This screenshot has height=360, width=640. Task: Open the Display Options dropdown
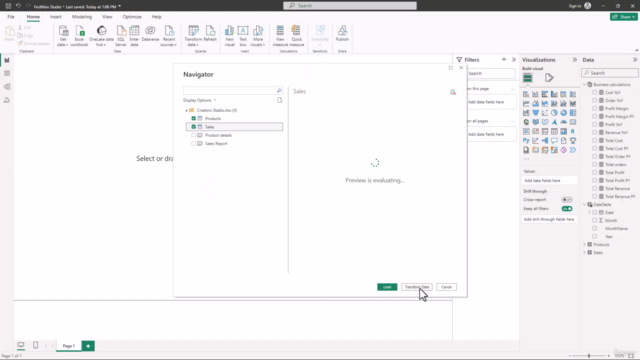point(200,100)
